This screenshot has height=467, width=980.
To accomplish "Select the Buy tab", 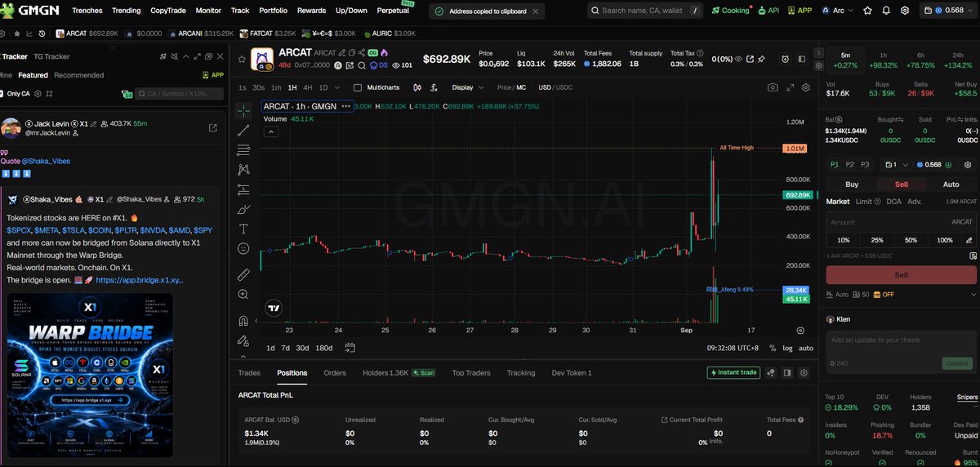I will 851,184.
